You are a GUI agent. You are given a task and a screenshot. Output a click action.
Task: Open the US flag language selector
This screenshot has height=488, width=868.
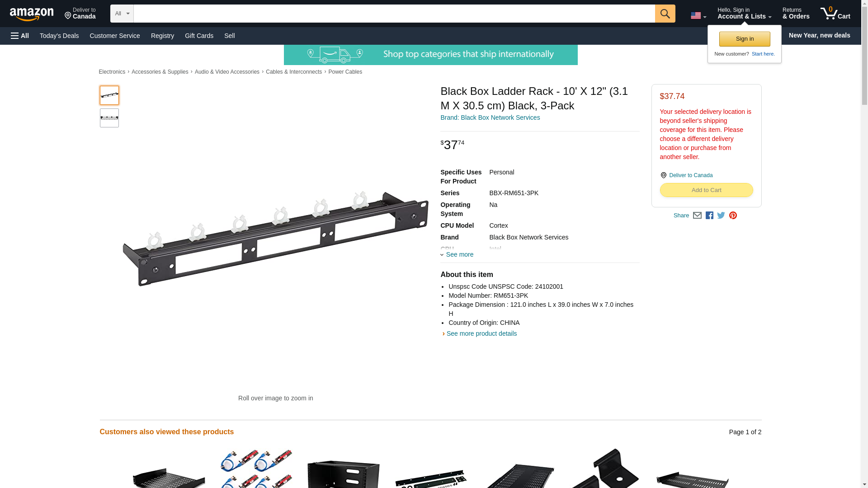tap(698, 16)
